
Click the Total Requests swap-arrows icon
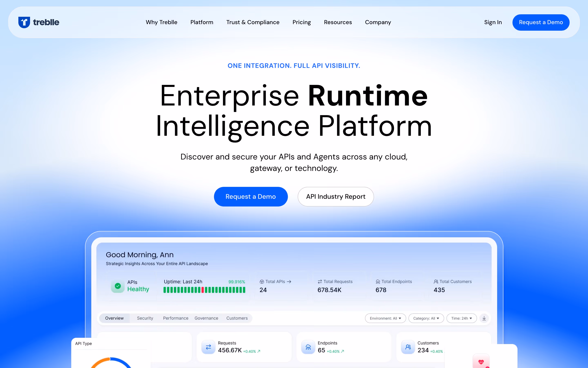coord(320,282)
